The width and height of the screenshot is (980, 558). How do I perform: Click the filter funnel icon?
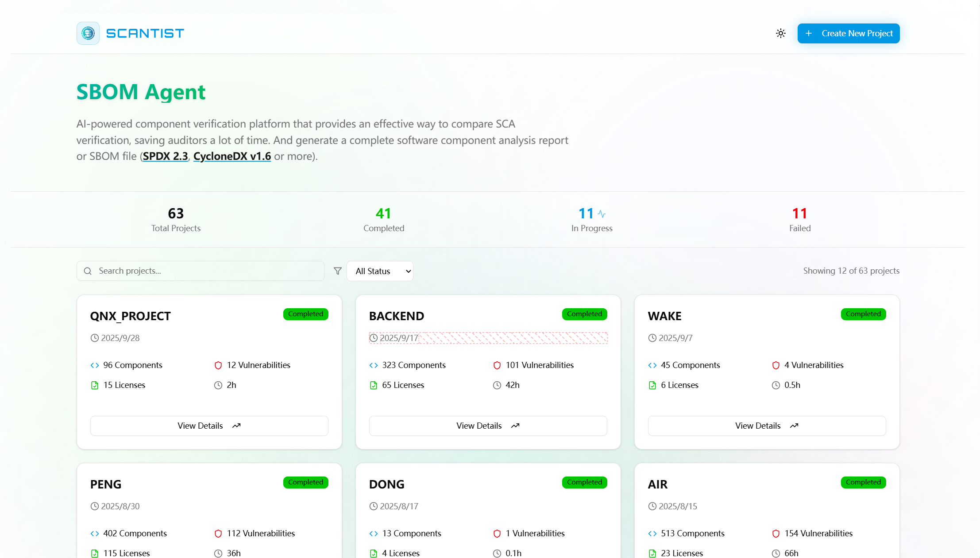pyautogui.click(x=337, y=271)
